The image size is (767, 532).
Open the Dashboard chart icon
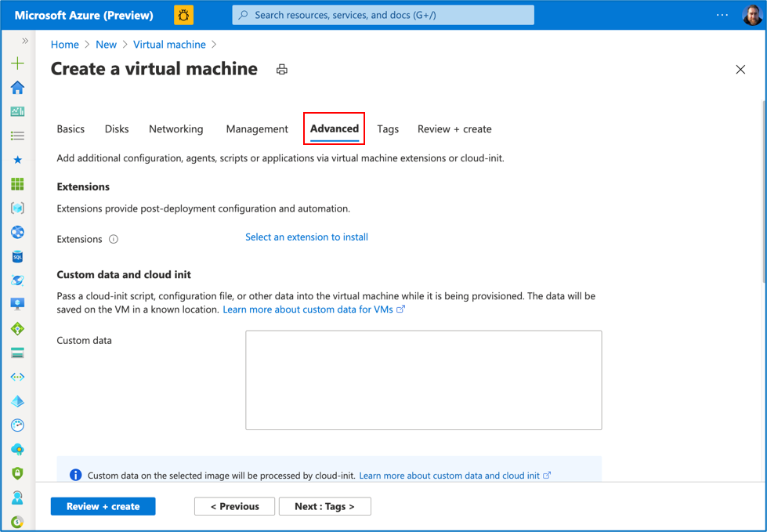pos(17,111)
